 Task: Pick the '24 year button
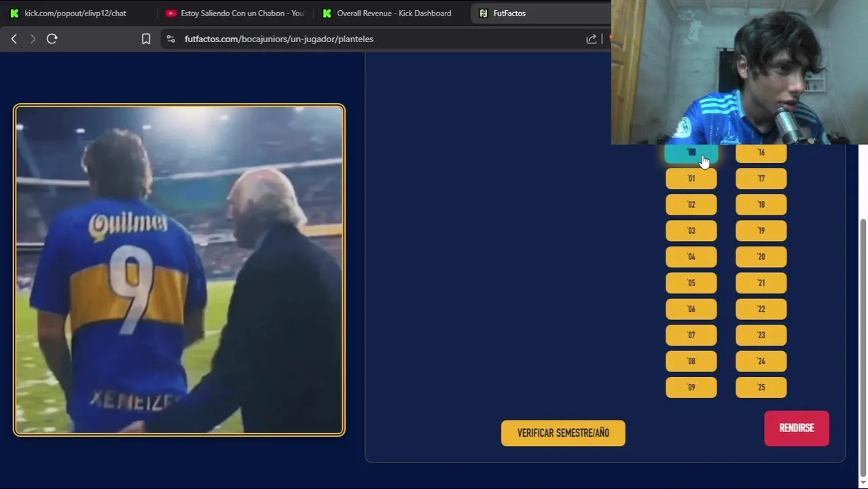761,361
